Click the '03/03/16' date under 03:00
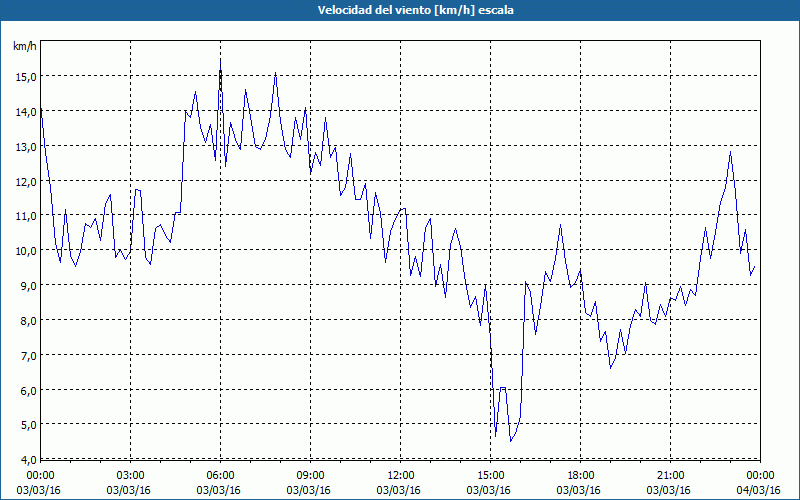 (129, 490)
